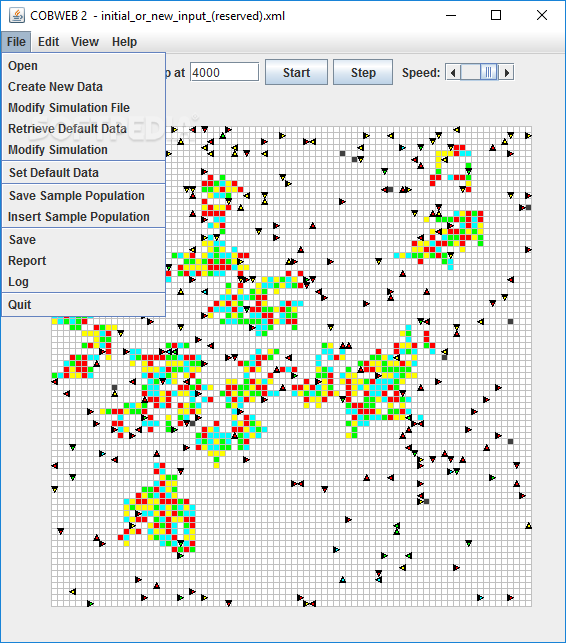
Task: Click the stop-at tick input field showing 4000
Action: coord(224,73)
